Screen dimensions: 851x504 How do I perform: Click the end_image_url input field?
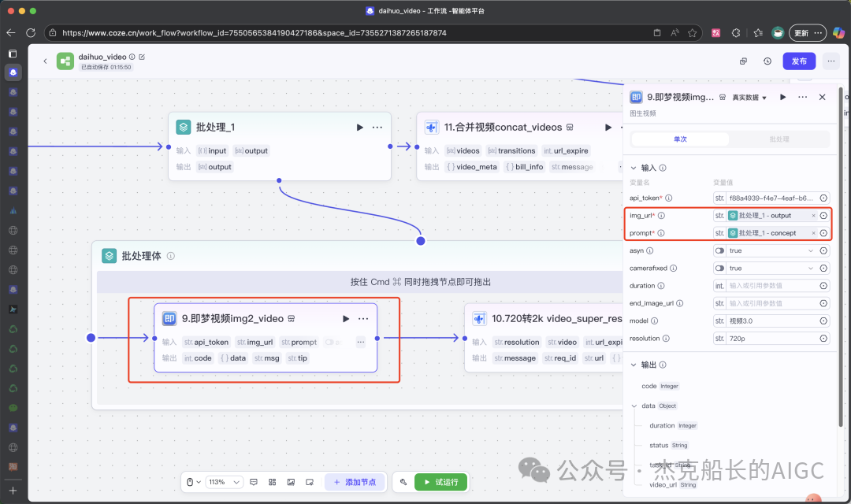coord(771,303)
